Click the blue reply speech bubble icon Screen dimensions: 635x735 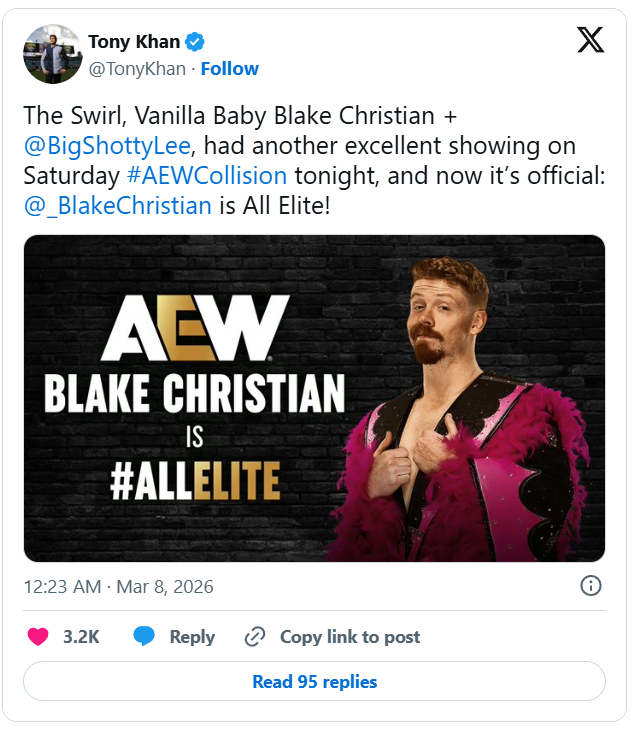tap(145, 637)
